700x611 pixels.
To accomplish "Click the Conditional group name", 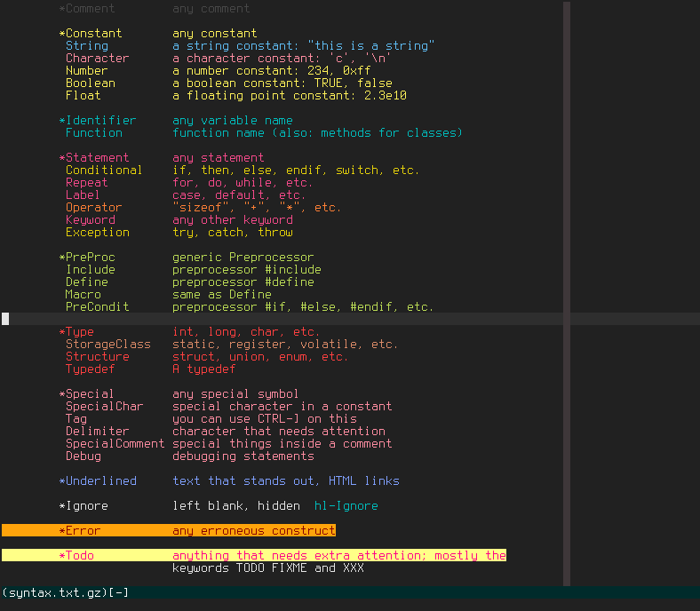I will tap(104, 171).
